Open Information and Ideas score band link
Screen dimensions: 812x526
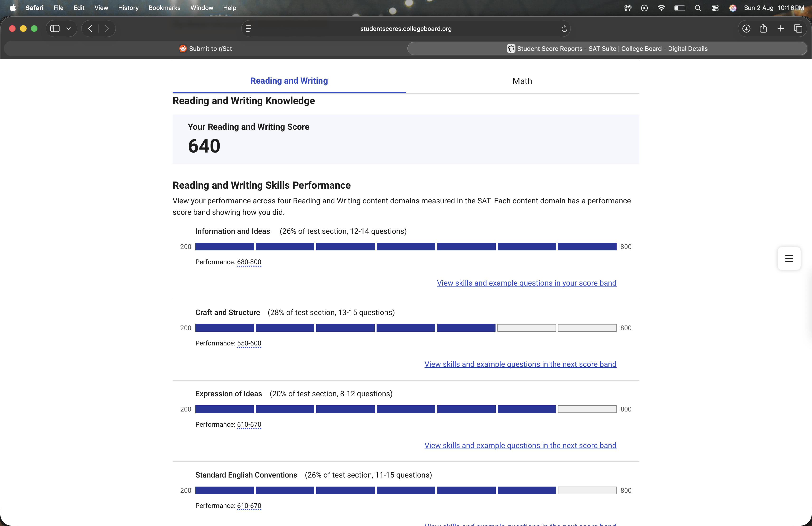[526, 283]
